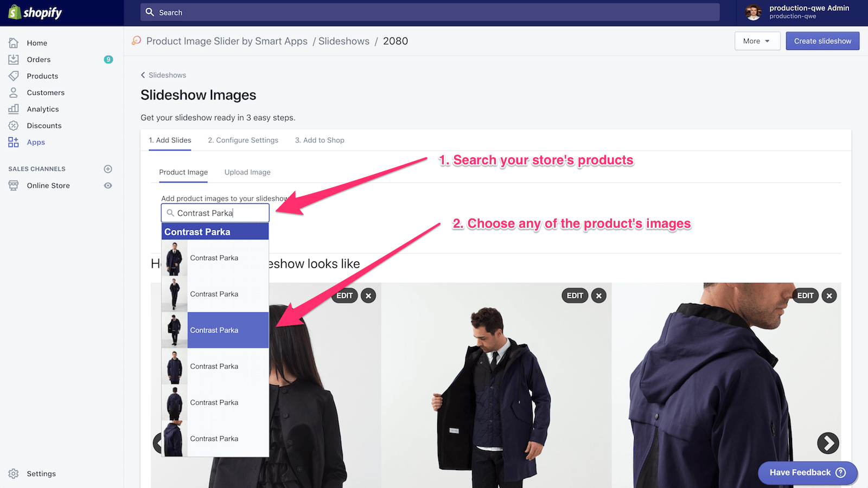Select the highlighted Contrast Parka suggestion
The width and height of the screenshot is (868, 488).
tap(214, 330)
